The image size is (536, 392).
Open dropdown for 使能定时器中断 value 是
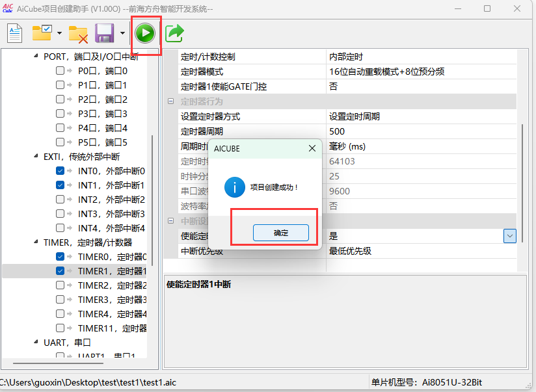510,236
